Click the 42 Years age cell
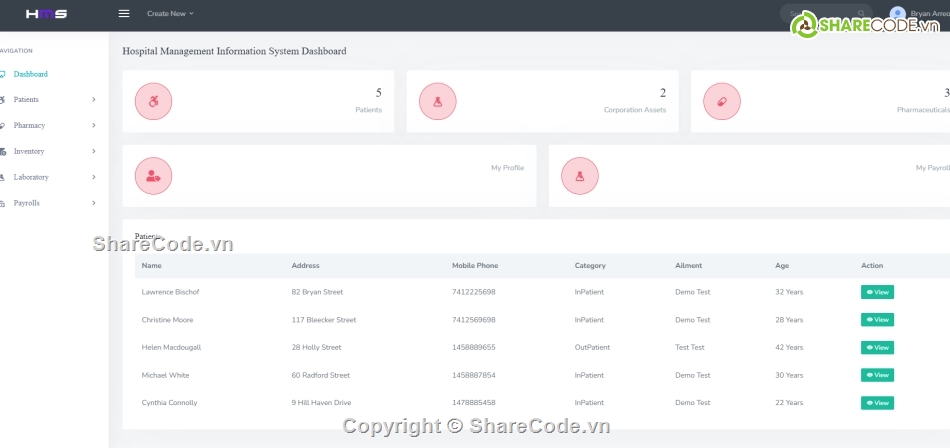 [789, 347]
